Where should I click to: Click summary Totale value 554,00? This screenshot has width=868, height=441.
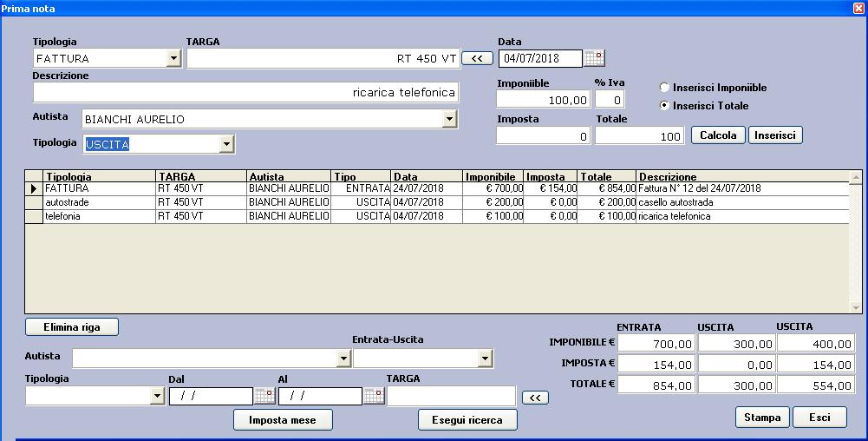[816, 385]
